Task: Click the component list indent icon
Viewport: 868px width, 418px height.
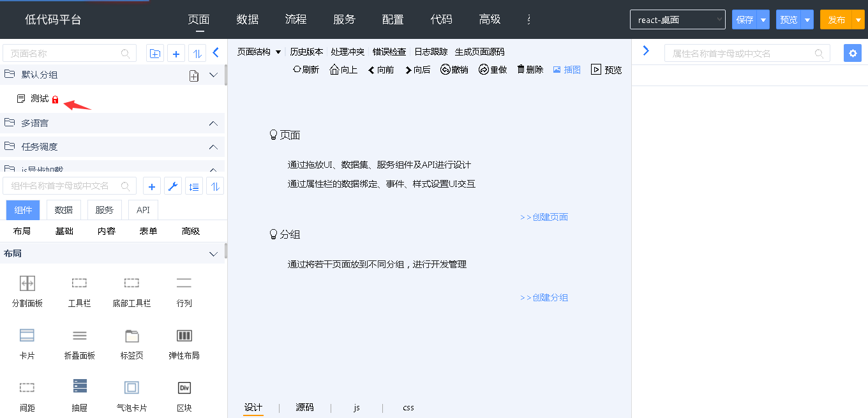Action: click(x=194, y=186)
